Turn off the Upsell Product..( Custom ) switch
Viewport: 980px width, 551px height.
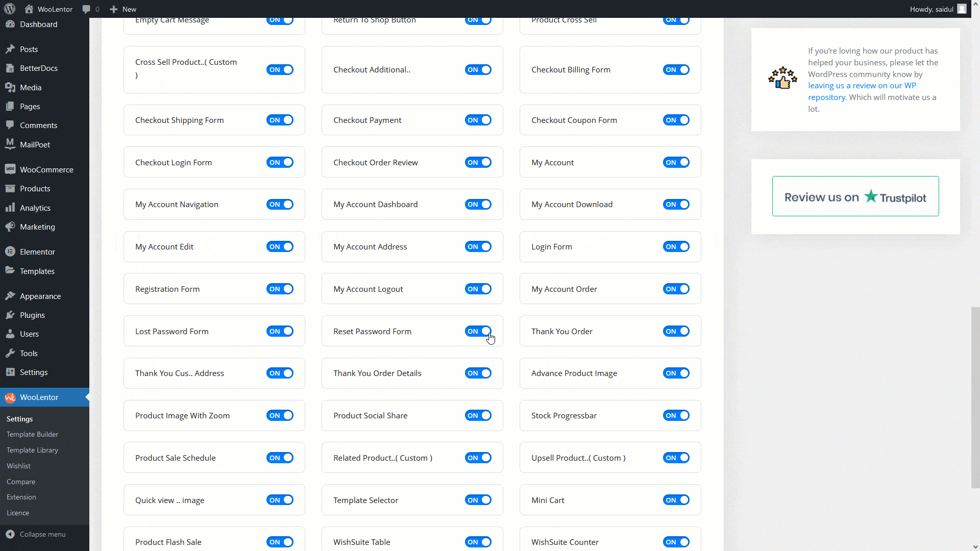point(676,458)
